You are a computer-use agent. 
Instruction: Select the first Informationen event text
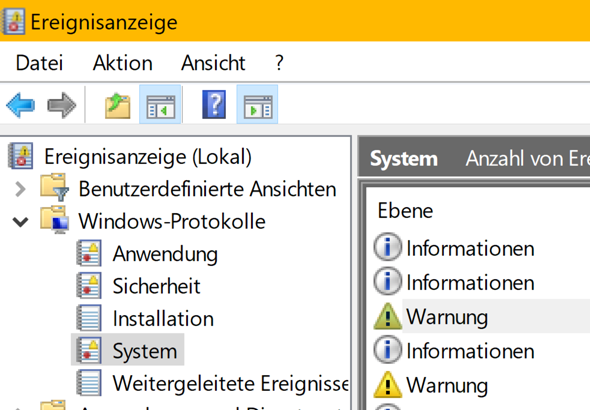click(x=470, y=249)
